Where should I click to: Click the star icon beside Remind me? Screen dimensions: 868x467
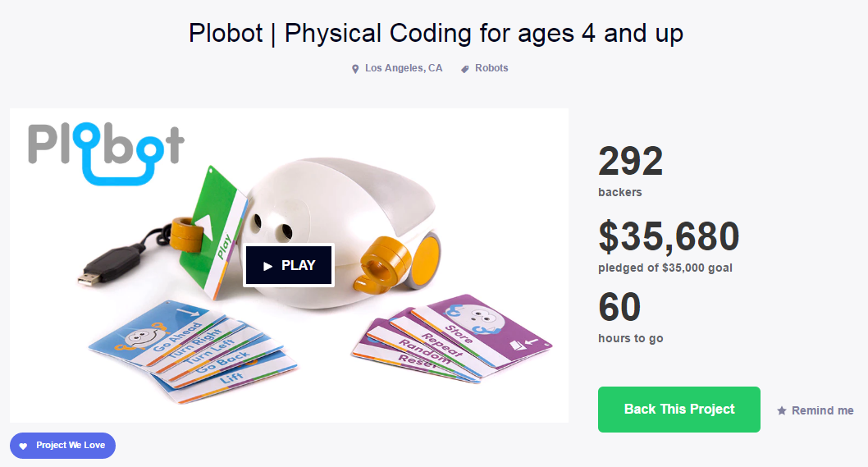[782, 410]
